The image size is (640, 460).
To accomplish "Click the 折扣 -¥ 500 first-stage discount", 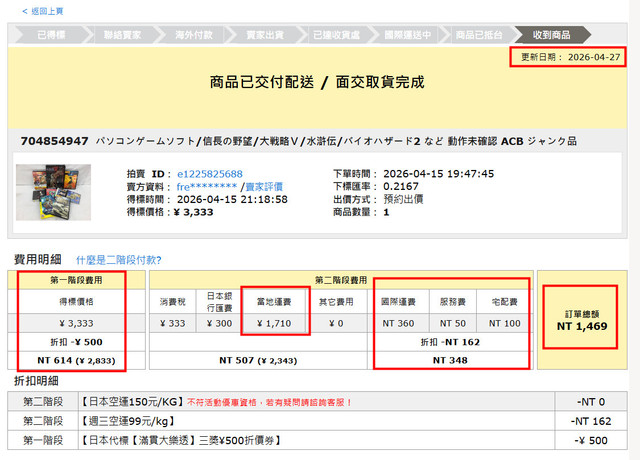I will click(x=76, y=342).
